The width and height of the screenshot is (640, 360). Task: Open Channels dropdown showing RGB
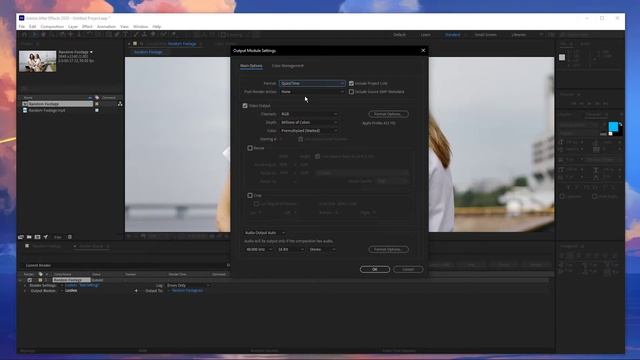click(x=309, y=114)
